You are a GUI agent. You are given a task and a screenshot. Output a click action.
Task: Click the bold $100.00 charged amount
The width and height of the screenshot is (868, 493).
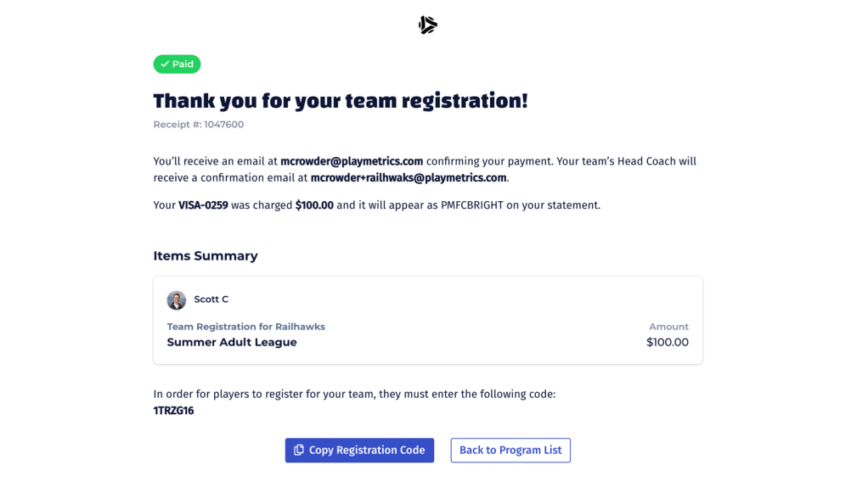(314, 205)
